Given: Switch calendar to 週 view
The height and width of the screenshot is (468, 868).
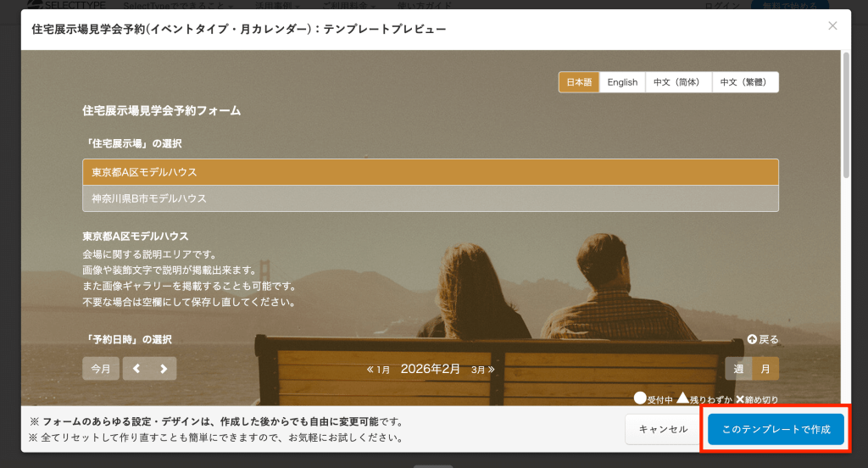Looking at the screenshot, I should pos(738,369).
